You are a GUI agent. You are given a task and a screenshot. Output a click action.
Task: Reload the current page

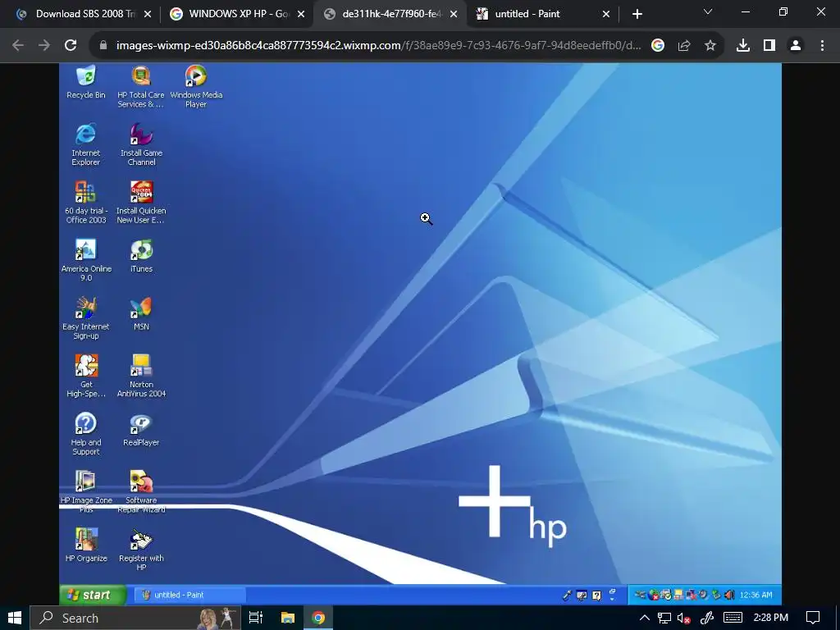coord(71,46)
